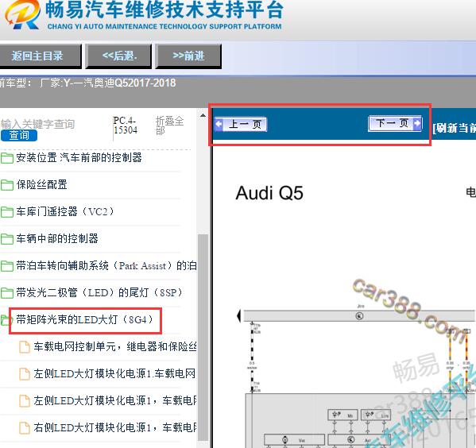Go forward with the >>前进 button
Screen dimensions: 476x448
188,56
